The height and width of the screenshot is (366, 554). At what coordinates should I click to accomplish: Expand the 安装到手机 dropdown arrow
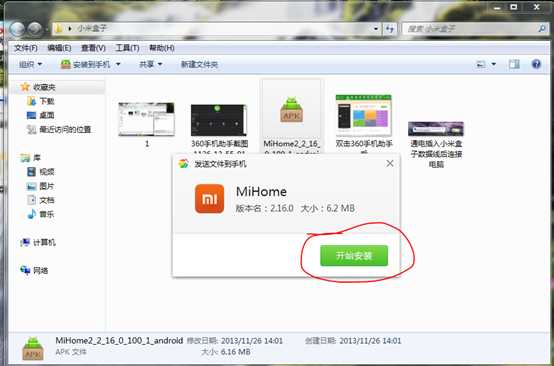click(118, 64)
